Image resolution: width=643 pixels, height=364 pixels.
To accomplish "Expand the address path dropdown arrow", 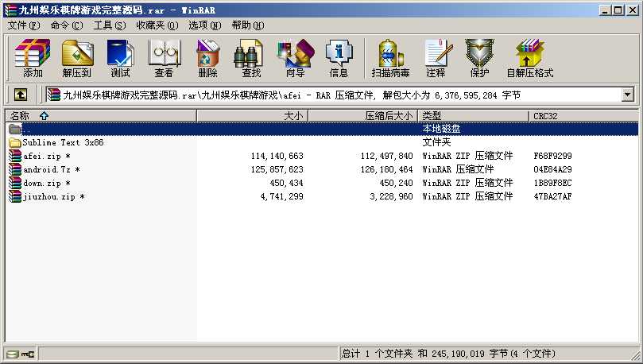I will point(627,95).
